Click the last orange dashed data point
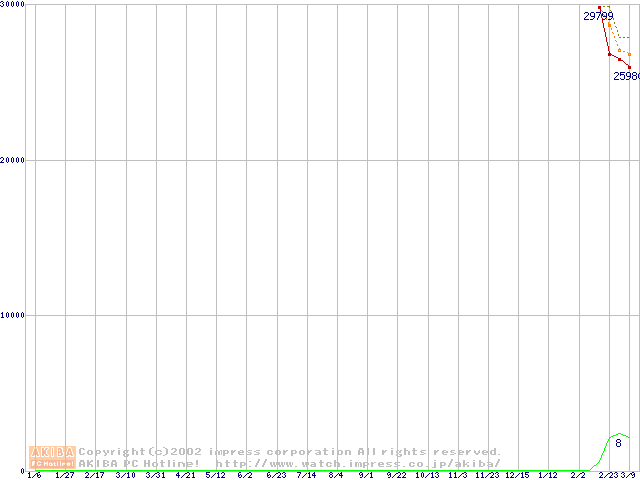640x480 pixels. (629, 54)
